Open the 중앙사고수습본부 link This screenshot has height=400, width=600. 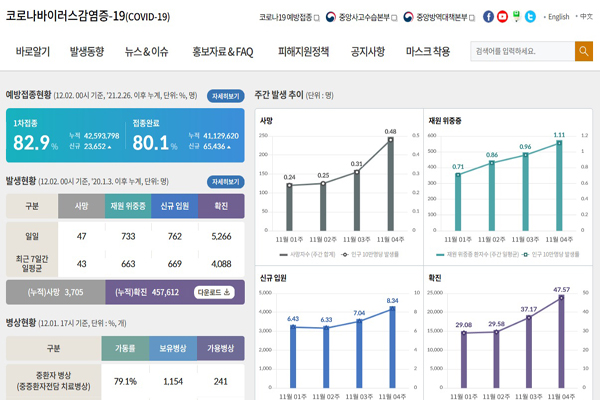364,17
